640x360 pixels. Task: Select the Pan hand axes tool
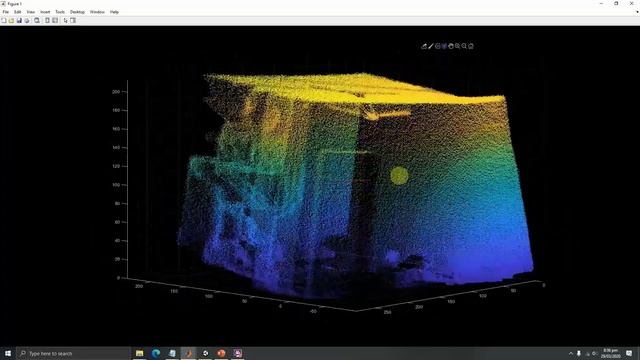click(451, 46)
